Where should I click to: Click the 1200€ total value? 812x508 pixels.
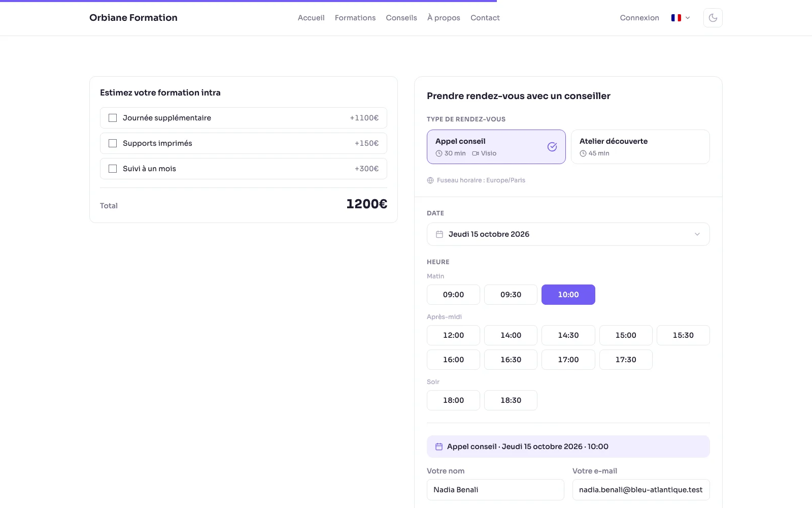click(367, 204)
